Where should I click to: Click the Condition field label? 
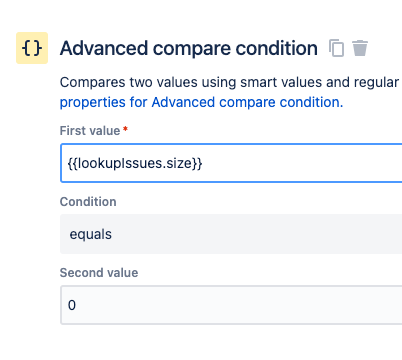[88, 202]
